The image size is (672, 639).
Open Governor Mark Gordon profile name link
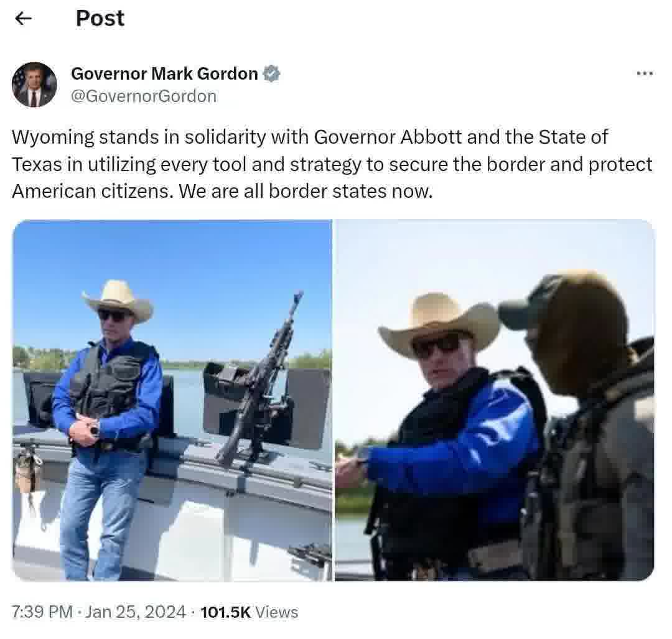click(x=164, y=73)
